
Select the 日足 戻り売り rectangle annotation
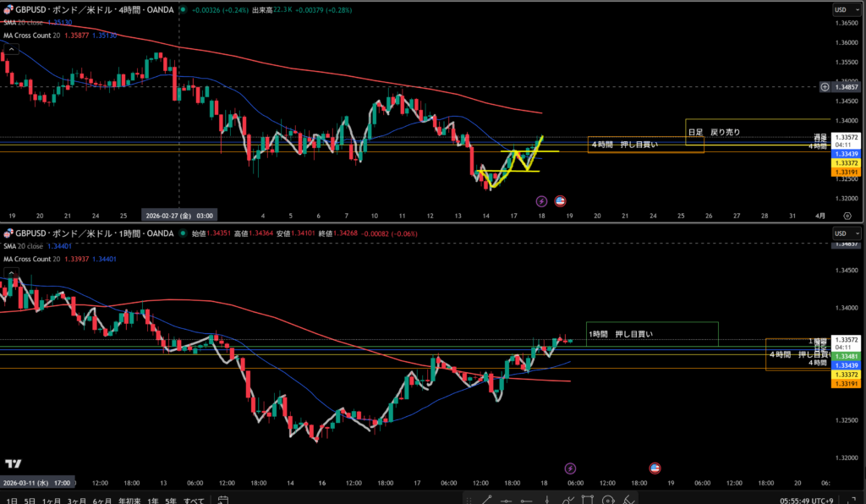[715, 132]
